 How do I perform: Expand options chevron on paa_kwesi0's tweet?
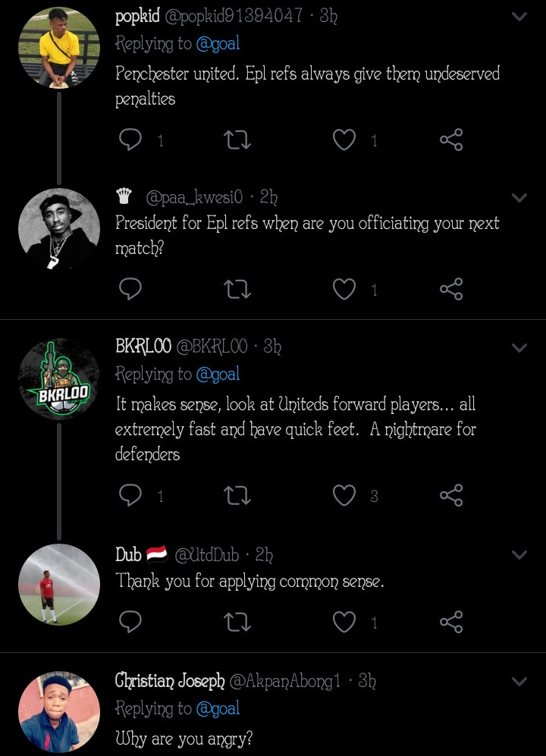519,198
